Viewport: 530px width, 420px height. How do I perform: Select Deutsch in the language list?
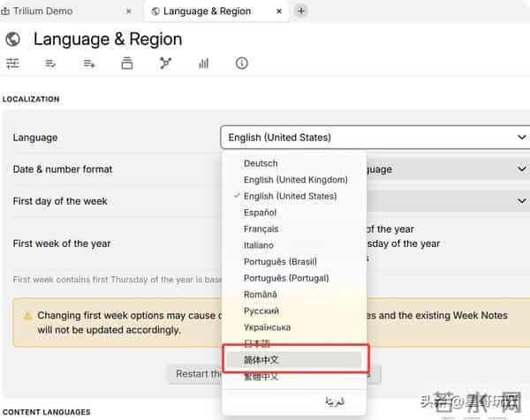tap(261, 163)
